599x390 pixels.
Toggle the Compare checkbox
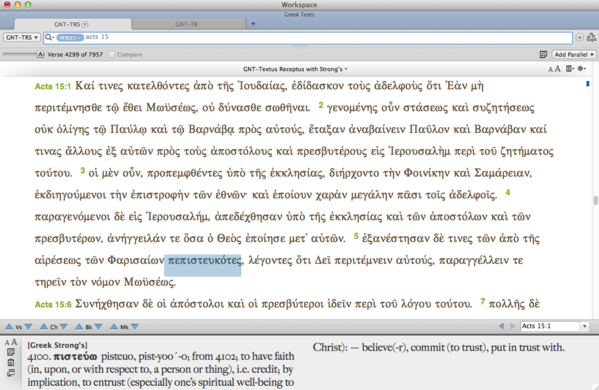(112, 55)
